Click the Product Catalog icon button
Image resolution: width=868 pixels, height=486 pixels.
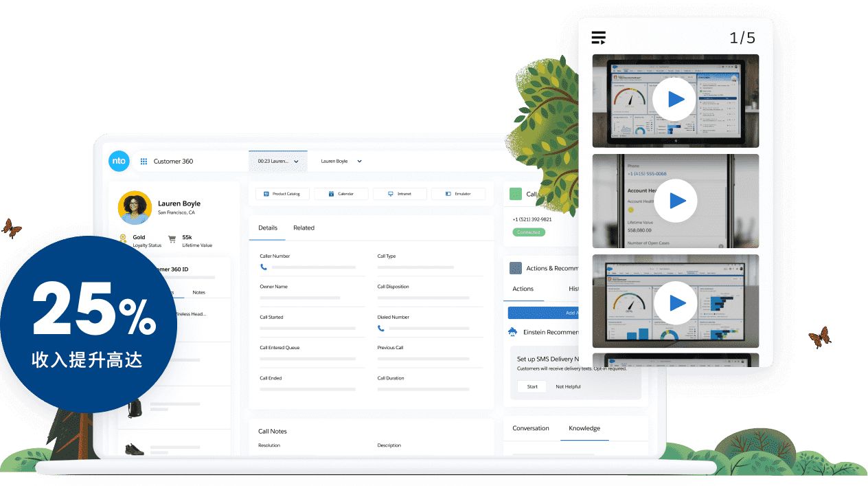tap(282, 194)
